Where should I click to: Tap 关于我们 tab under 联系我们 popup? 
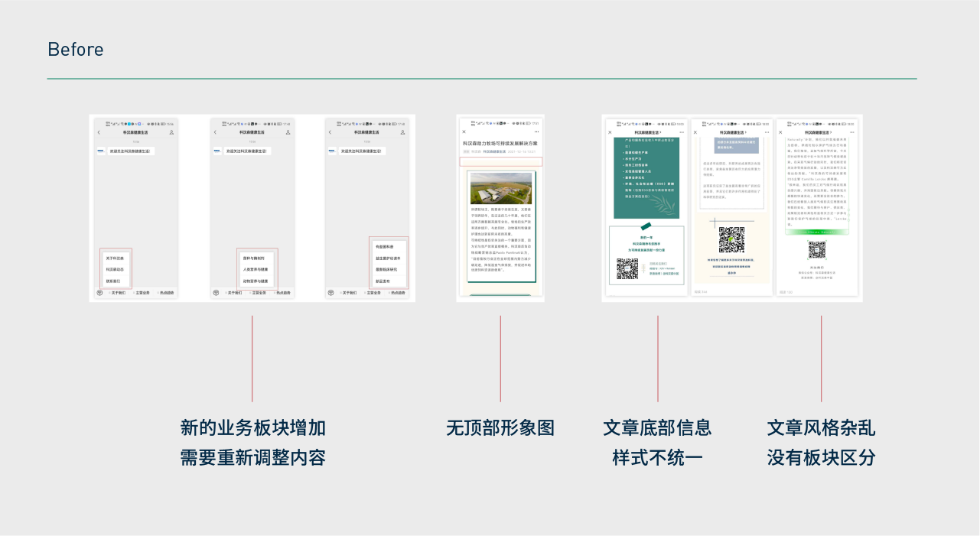point(118,293)
